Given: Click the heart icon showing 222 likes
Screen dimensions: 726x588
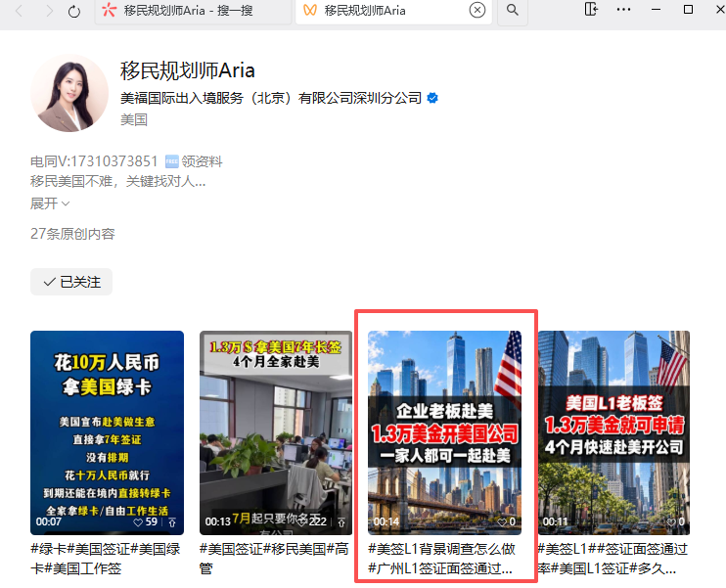Looking at the screenshot, I should click(302, 522).
